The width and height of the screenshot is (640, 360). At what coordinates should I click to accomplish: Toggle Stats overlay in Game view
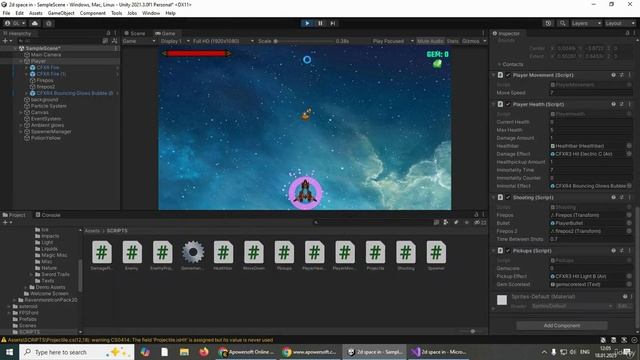[452, 41]
